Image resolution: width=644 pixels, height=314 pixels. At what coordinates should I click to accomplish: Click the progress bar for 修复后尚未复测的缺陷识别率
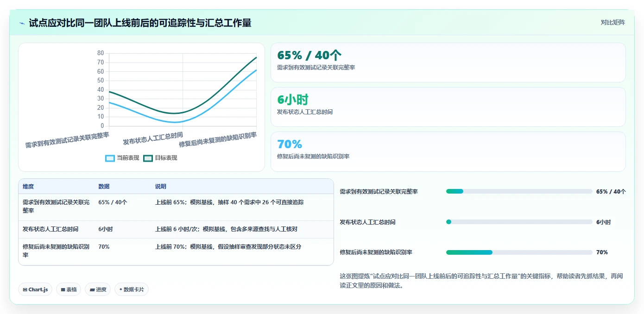pos(519,252)
